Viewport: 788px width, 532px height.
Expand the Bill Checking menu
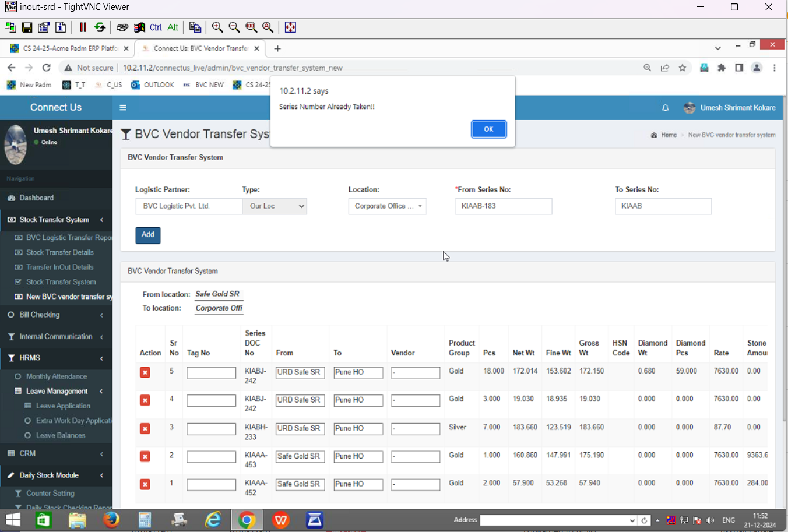[x=56, y=315]
